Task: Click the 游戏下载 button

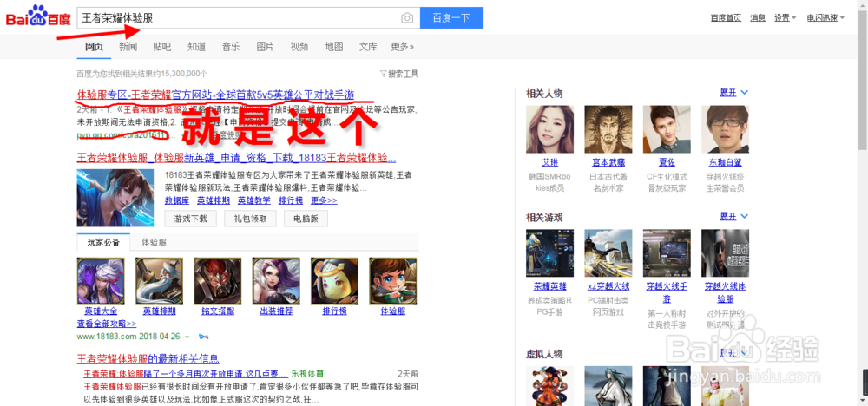Action: tap(190, 219)
